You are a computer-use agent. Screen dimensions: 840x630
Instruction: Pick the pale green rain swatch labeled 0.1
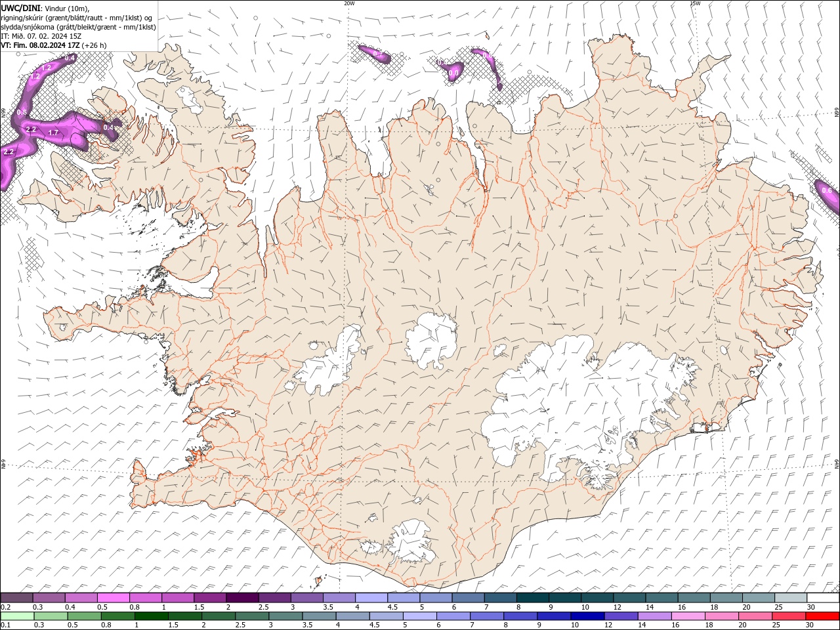pyautogui.click(x=17, y=616)
